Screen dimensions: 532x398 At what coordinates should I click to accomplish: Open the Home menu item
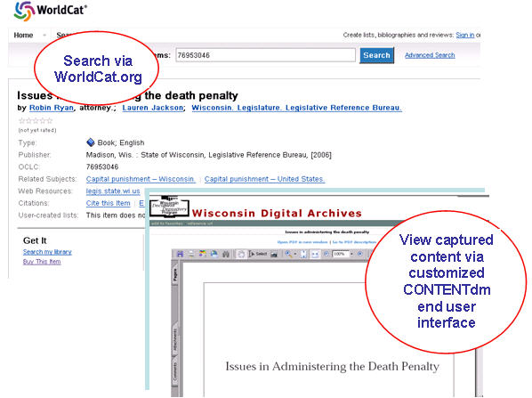point(23,35)
